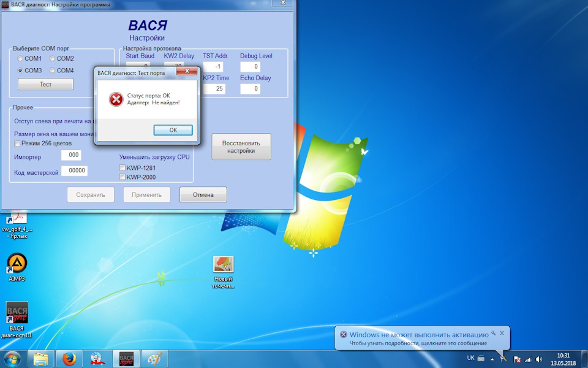
Task: Click the red error icon in dialog
Action: pos(116,99)
